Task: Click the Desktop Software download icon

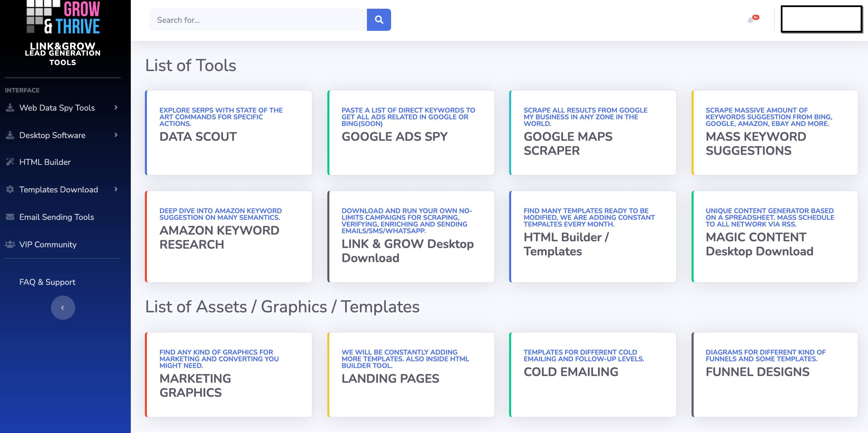Action: 10,135
